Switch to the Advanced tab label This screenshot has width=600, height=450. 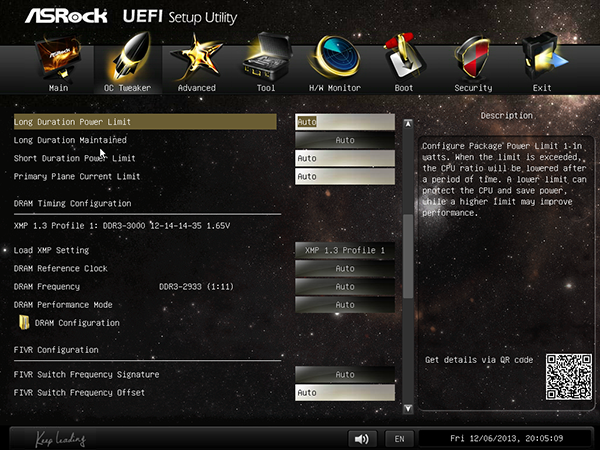click(197, 88)
